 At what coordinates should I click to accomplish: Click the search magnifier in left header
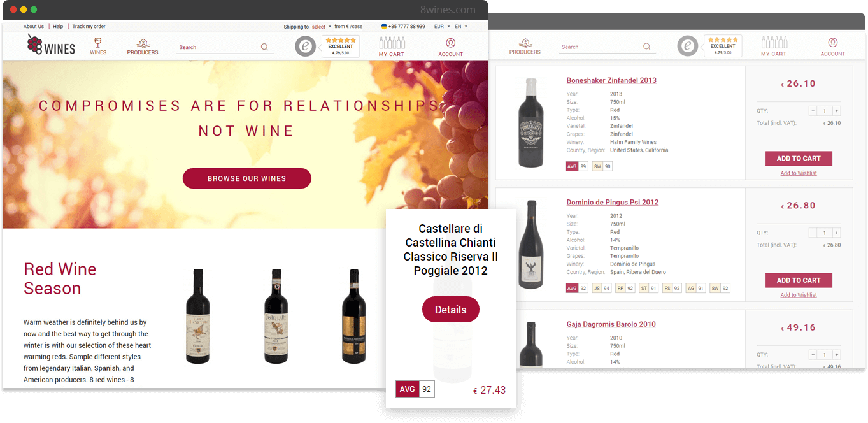point(264,47)
